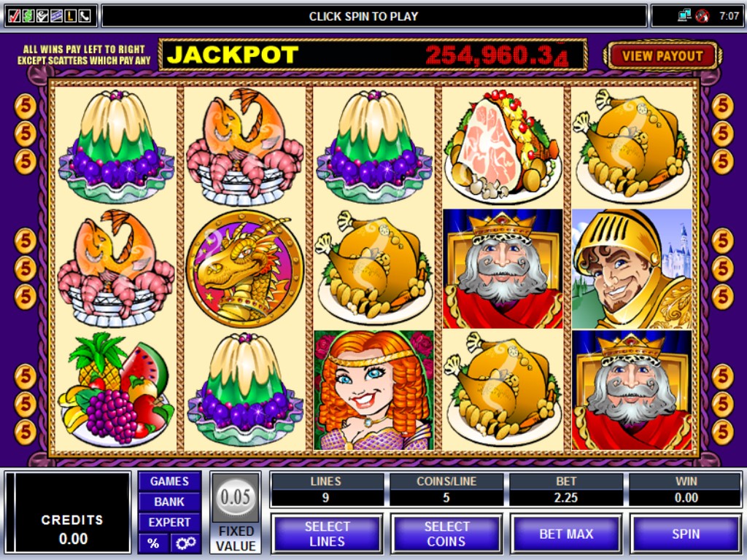Screen dimensions: 747x560
Task: Click the 0.05 coin value chip
Action: click(x=236, y=497)
